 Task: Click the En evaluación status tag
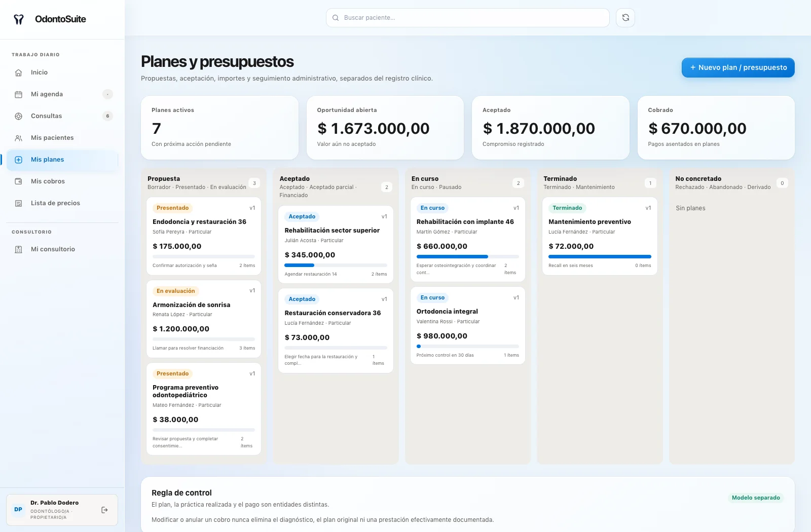pos(175,291)
